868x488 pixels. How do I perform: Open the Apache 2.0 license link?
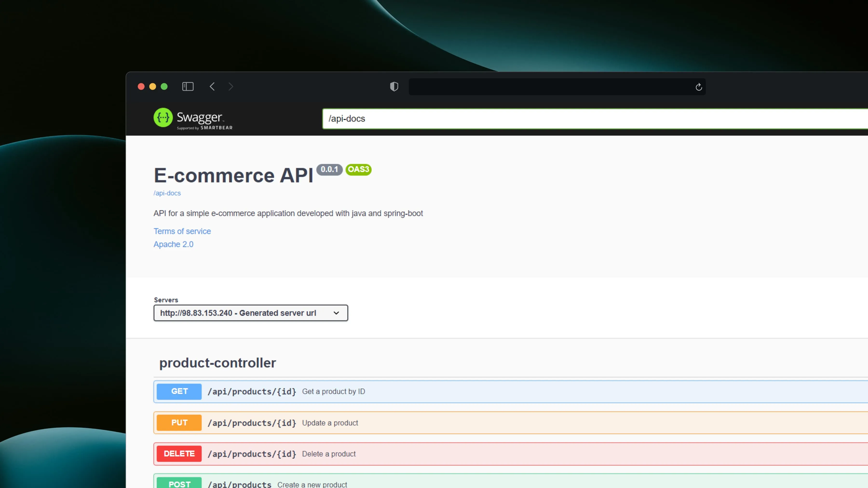(x=173, y=244)
